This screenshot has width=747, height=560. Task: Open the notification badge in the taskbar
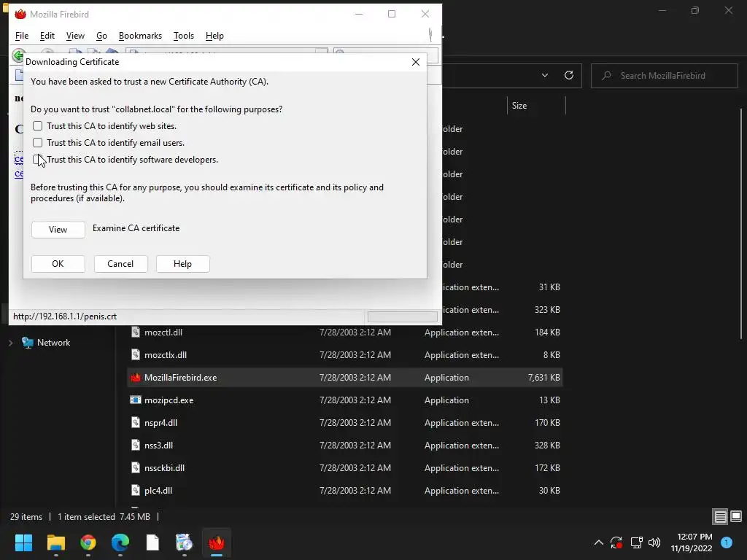727,542
